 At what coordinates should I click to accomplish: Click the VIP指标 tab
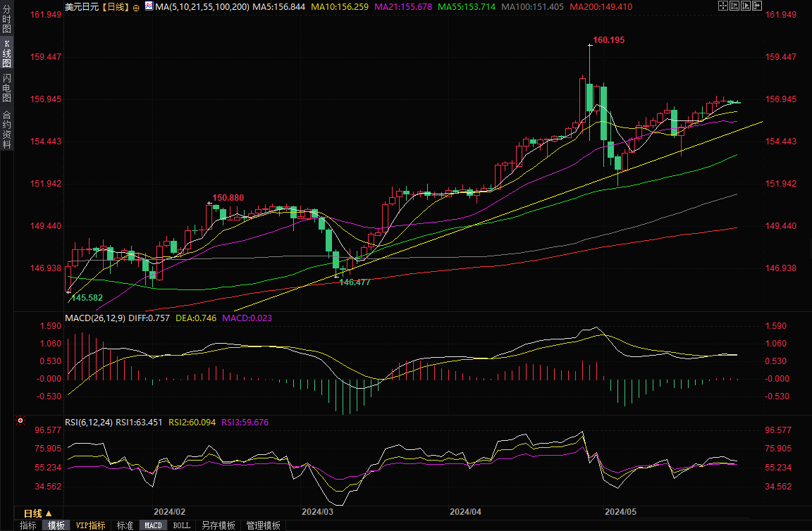pos(90,525)
